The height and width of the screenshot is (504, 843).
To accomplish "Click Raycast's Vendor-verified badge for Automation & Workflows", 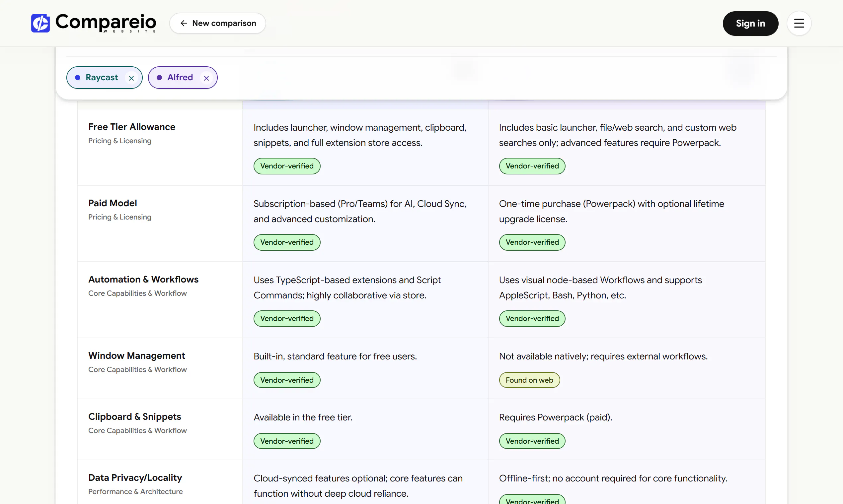I will (287, 319).
